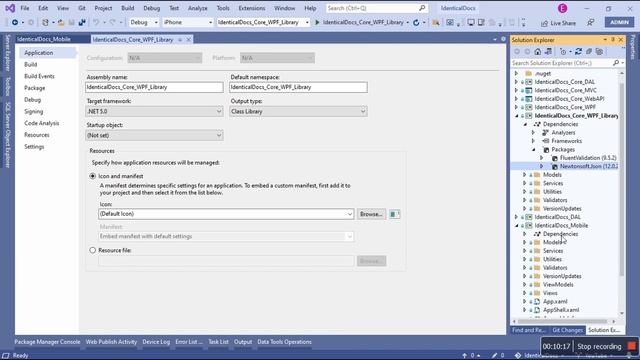This screenshot has width=640, height=360.
Task: Click the Solution Explorer vertical scrollbar
Action: [622, 180]
